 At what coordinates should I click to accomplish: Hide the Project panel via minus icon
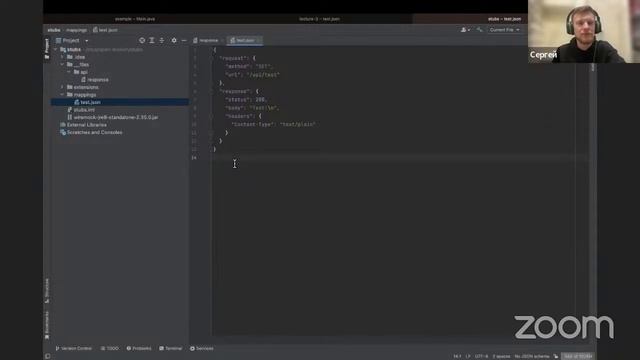tap(184, 40)
